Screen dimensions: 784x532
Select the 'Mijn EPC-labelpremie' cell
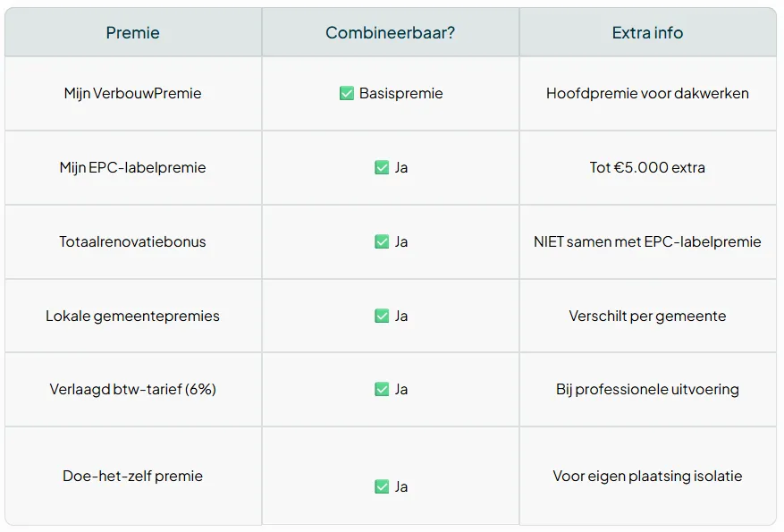point(132,167)
